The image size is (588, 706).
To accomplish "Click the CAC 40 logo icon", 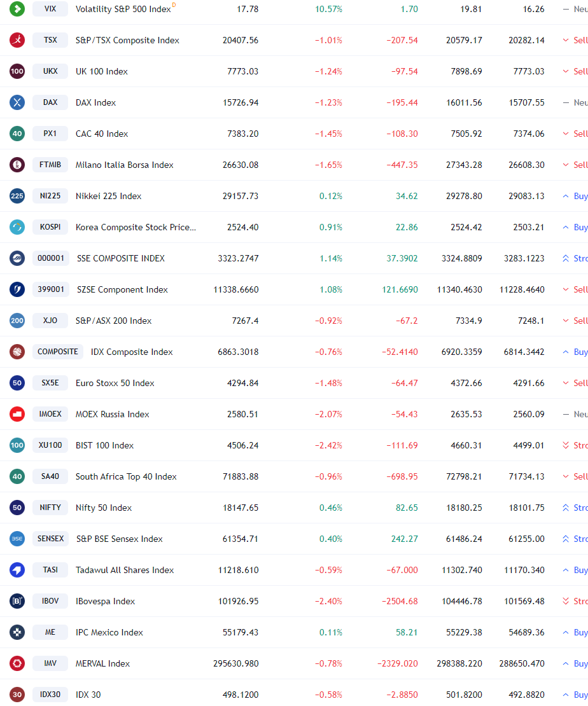I will pos(17,134).
